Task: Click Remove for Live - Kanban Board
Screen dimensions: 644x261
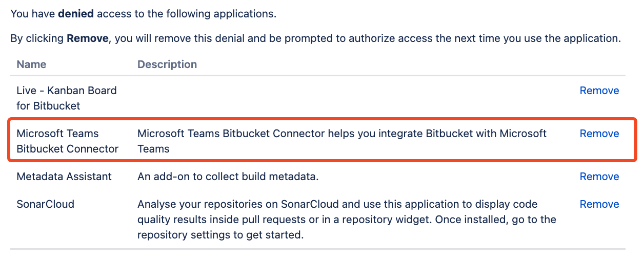Action: (x=599, y=91)
